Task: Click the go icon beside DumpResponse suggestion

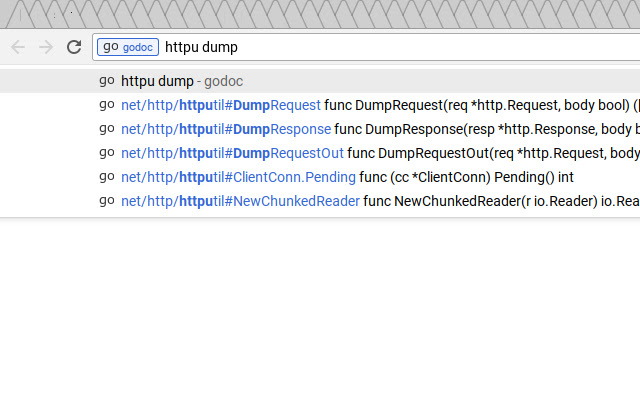Action: (x=107, y=129)
